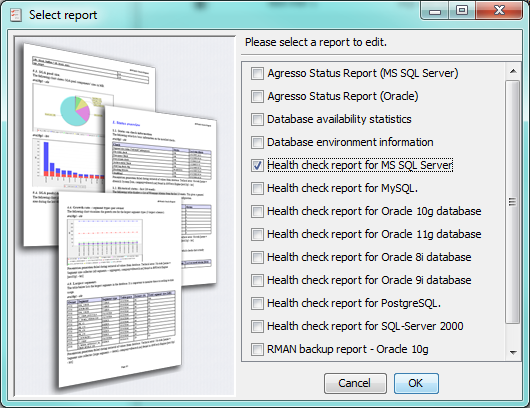
Task: Check the Health check report for PostgreSQL box
Action: tap(257, 303)
